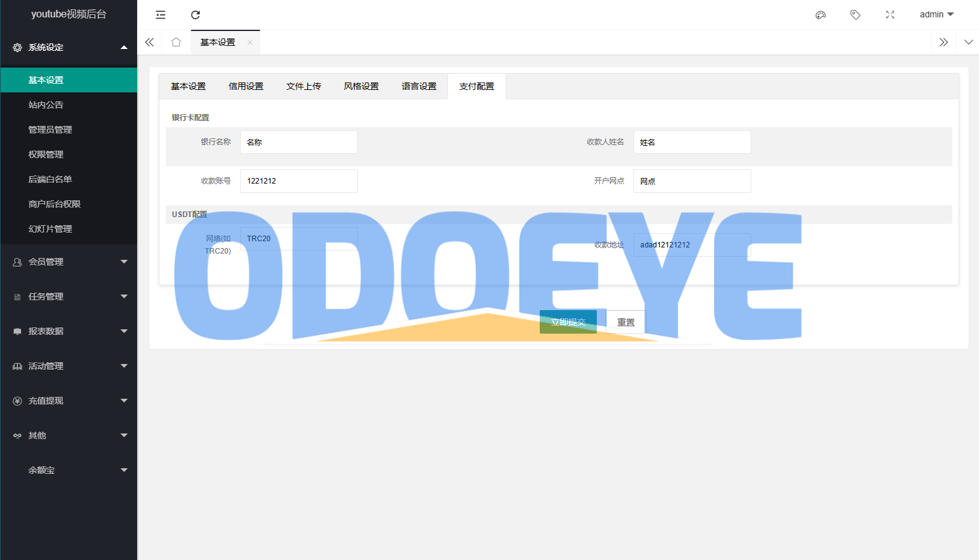The image size is (979, 560).
Task: Click the 重置 reset button
Action: pyautogui.click(x=625, y=322)
